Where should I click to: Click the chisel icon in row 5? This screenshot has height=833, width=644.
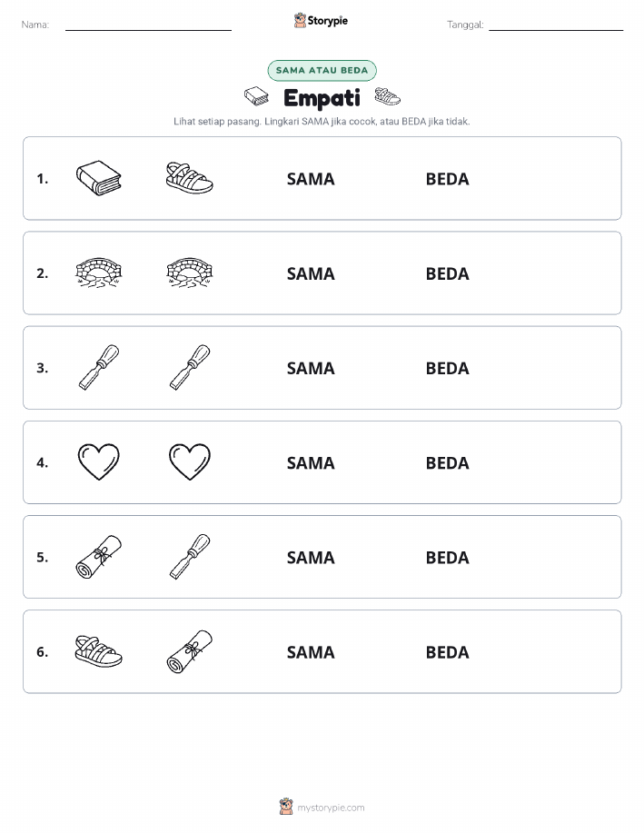pyautogui.click(x=190, y=557)
